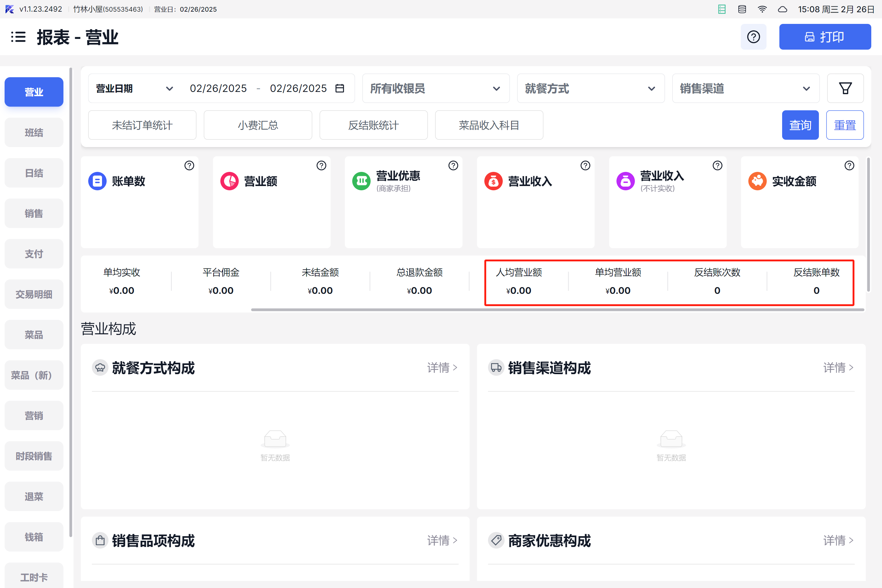Switch to the 支付 sidebar tab
Screen dimensions: 882x588
pyautogui.click(x=34, y=254)
